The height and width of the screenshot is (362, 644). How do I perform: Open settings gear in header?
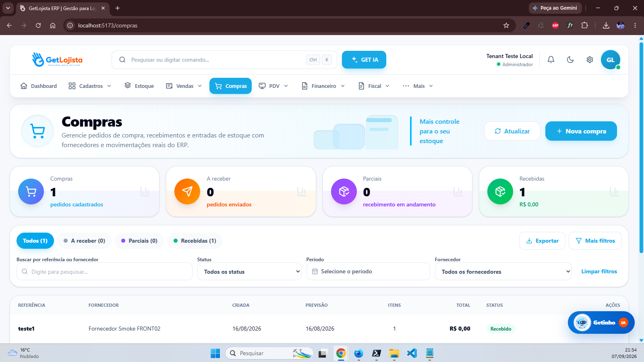590,60
